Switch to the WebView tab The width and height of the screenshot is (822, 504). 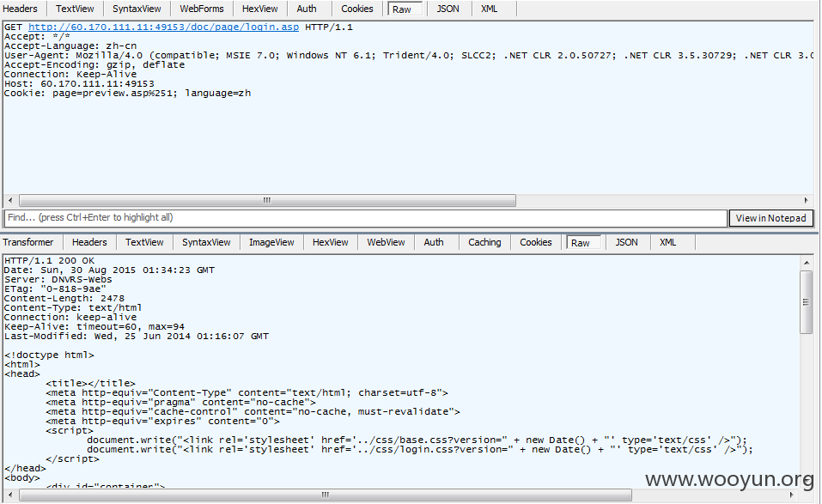[386, 242]
